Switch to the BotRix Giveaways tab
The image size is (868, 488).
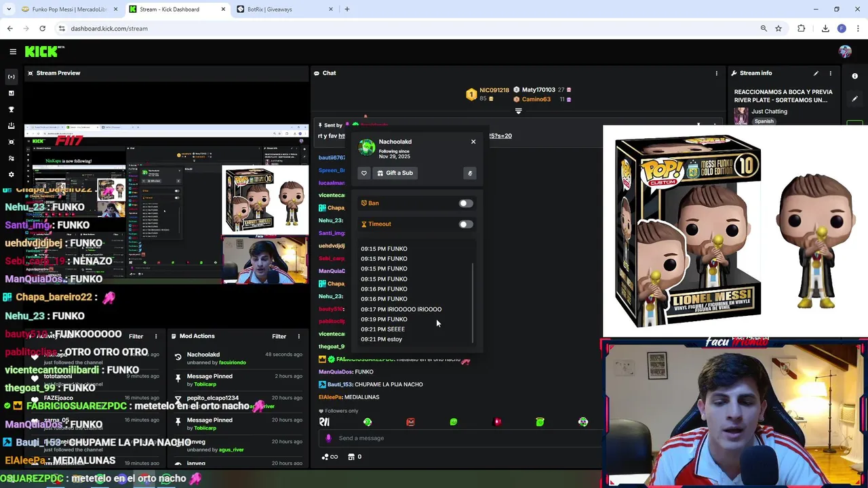tap(285, 9)
